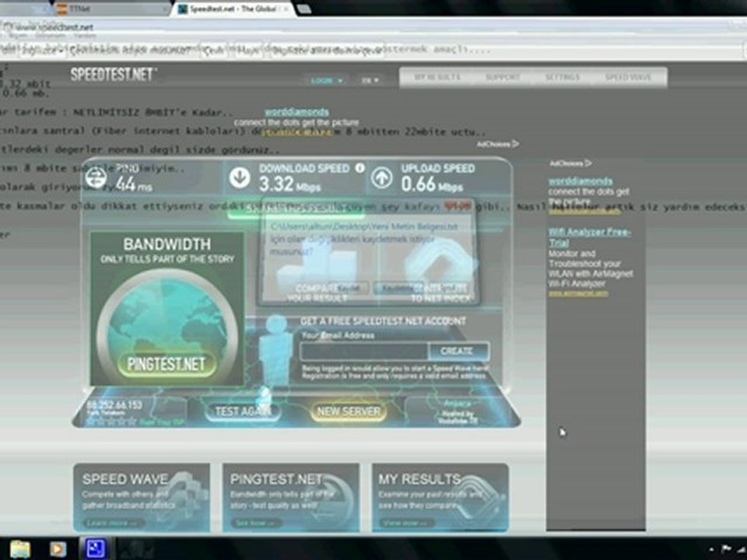747x560 pixels.
Task: Open the SUPPORT menu tab
Action: coord(503,77)
